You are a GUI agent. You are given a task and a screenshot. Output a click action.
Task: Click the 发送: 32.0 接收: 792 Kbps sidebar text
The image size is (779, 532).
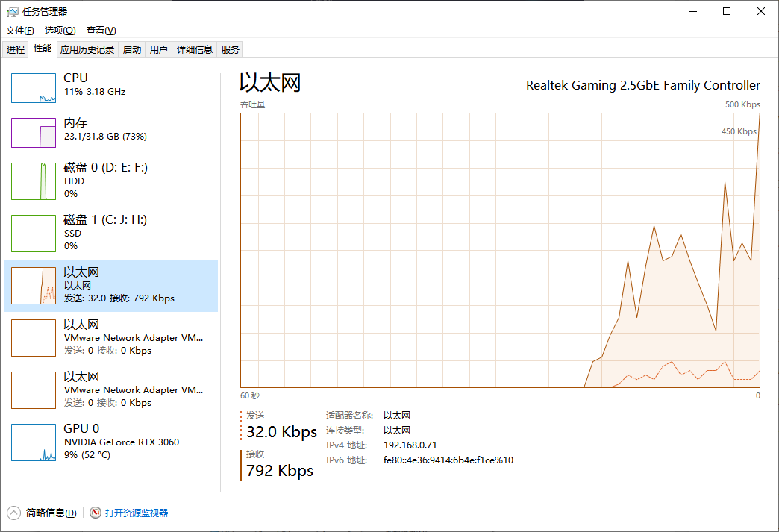pyautogui.click(x=119, y=298)
